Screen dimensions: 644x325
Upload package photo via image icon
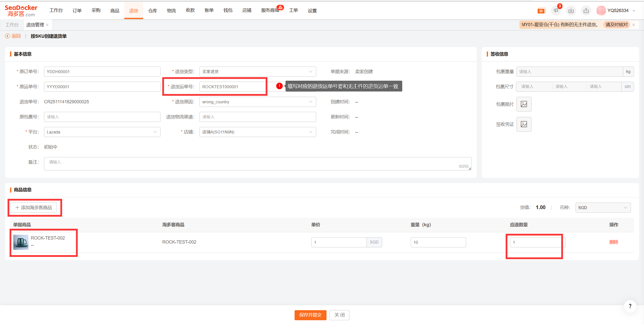point(524,104)
